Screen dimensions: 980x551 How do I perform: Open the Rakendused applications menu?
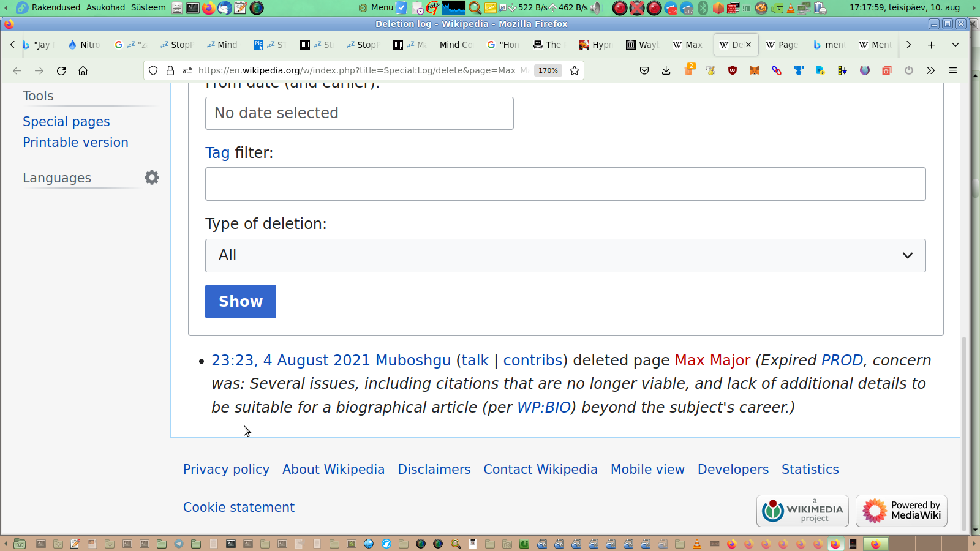click(56, 7)
